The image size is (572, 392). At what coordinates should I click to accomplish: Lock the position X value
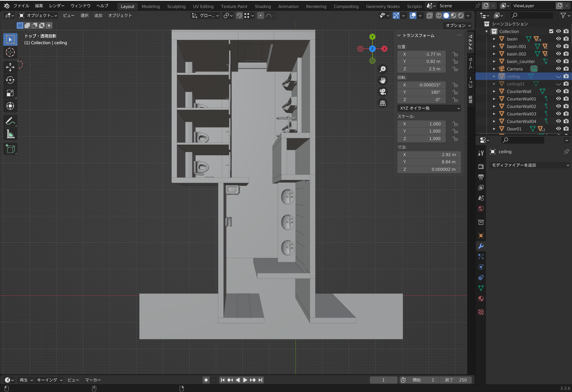455,54
